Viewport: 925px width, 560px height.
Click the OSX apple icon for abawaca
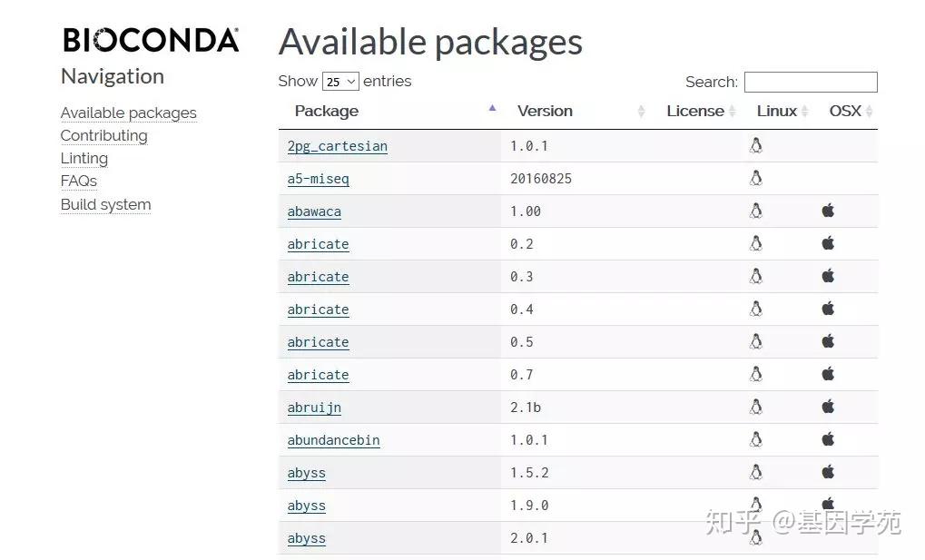click(x=828, y=211)
